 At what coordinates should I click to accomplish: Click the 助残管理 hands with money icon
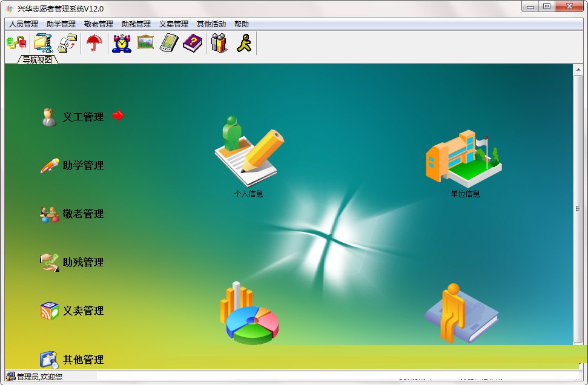(x=50, y=262)
